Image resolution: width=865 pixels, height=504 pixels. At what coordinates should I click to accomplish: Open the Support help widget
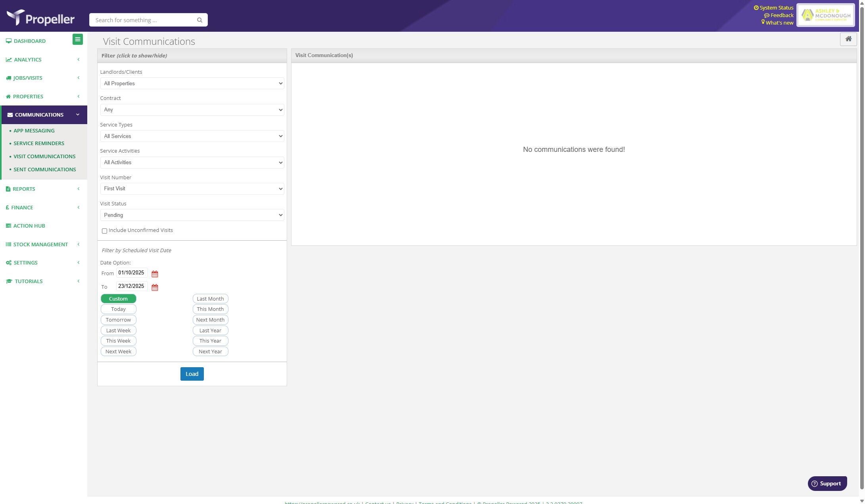coord(827,483)
